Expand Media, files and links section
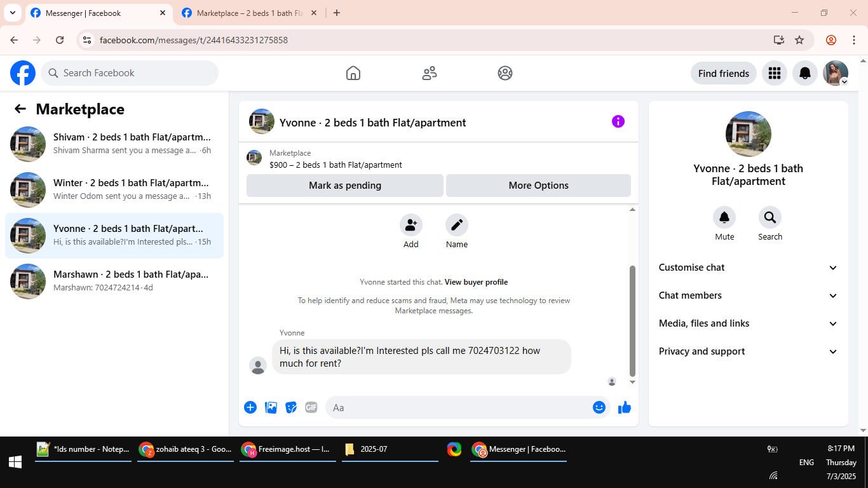This screenshot has width=868, height=488. tap(749, 323)
